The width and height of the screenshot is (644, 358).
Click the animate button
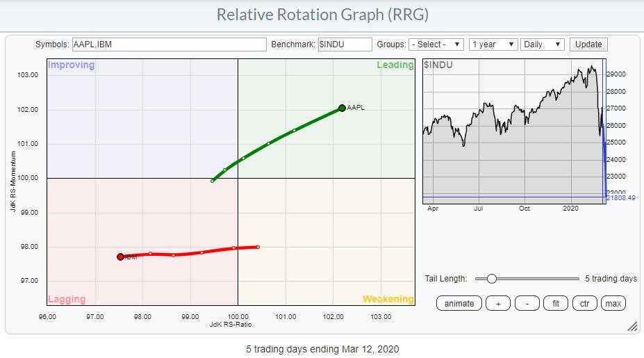[x=459, y=303]
